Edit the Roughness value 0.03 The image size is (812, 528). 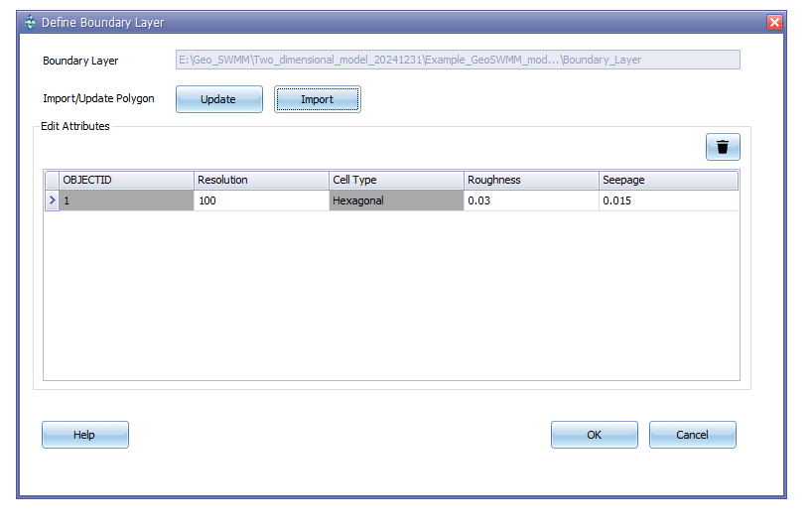point(531,200)
